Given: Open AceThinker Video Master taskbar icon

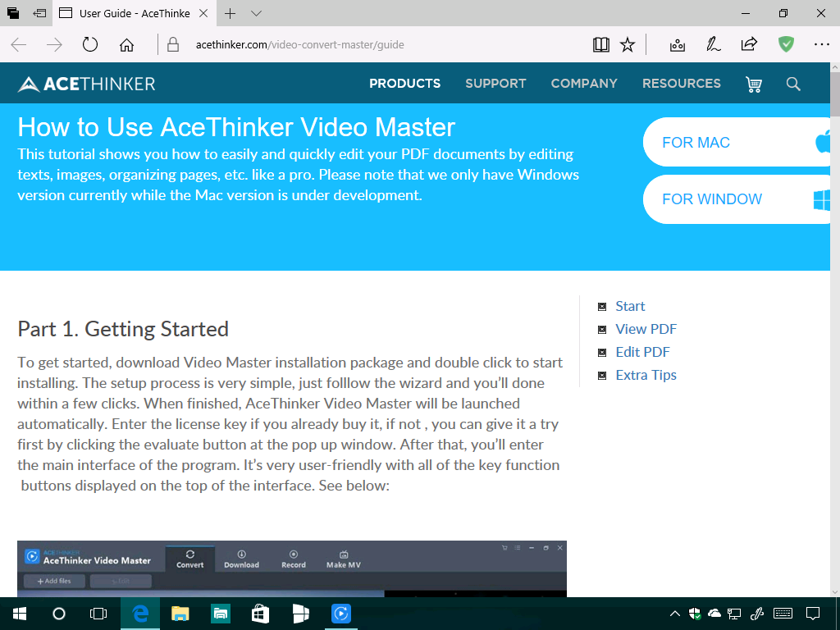Looking at the screenshot, I should pos(340,614).
